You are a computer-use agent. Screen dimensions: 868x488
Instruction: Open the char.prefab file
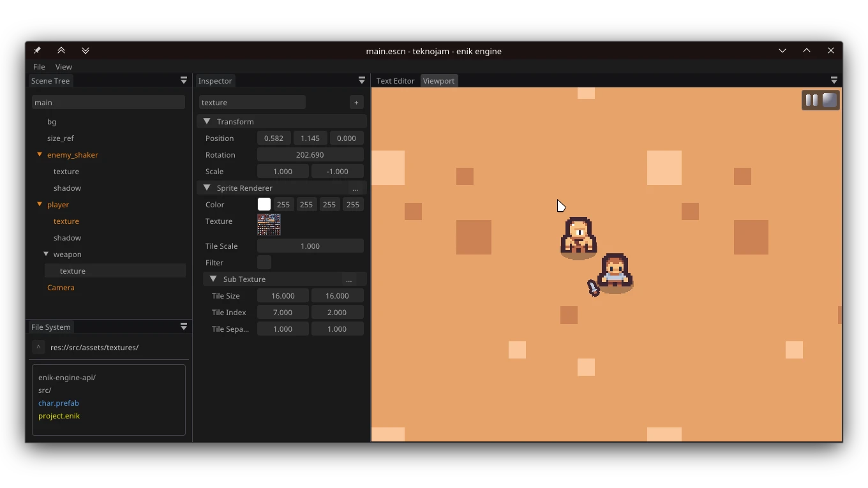59,403
